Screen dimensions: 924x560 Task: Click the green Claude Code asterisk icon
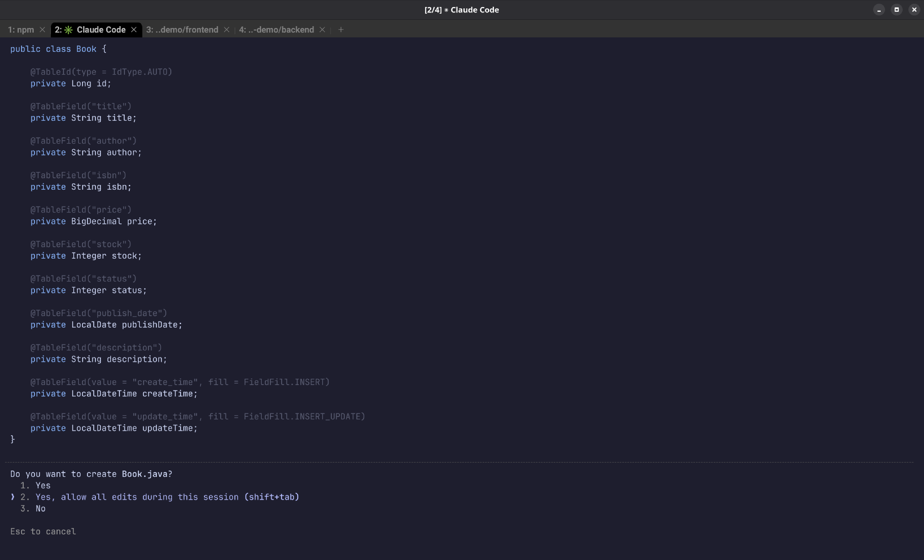[x=69, y=30]
